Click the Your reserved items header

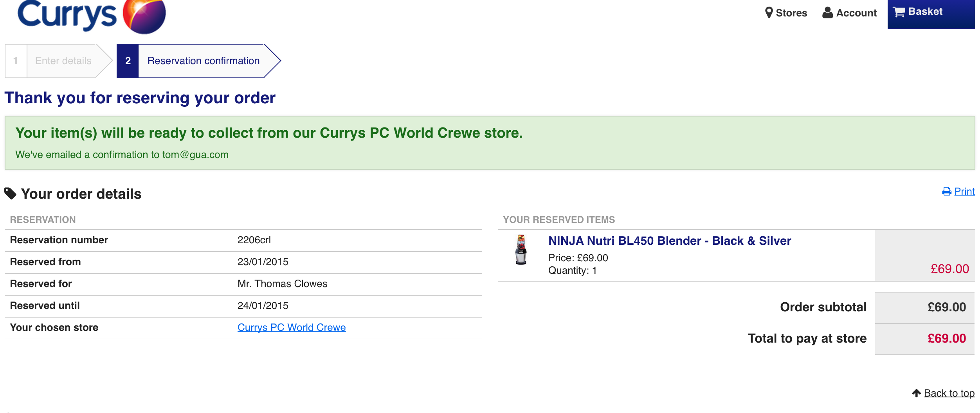pyautogui.click(x=559, y=219)
